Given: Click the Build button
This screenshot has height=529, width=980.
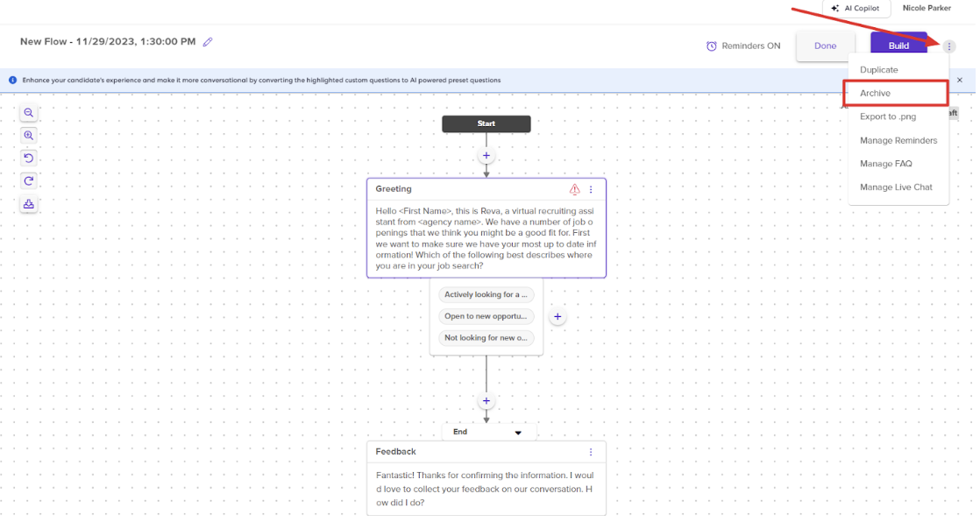Looking at the screenshot, I should (898, 45).
